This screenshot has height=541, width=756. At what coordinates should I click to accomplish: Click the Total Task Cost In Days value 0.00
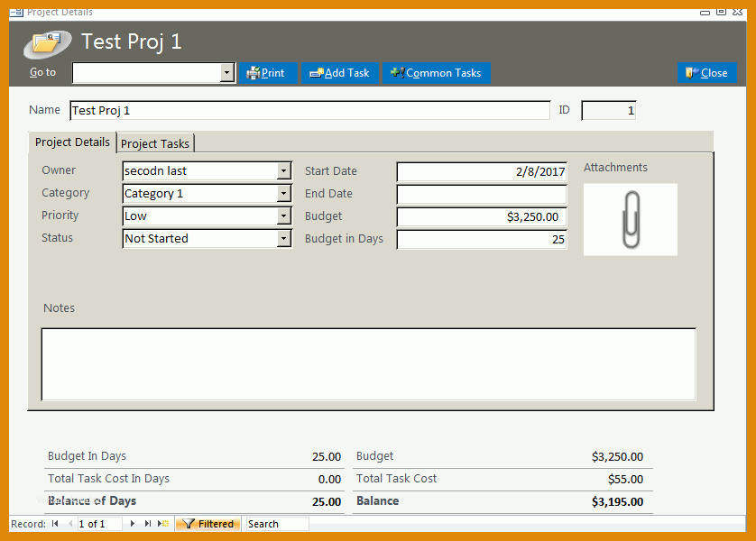point(330,480)
